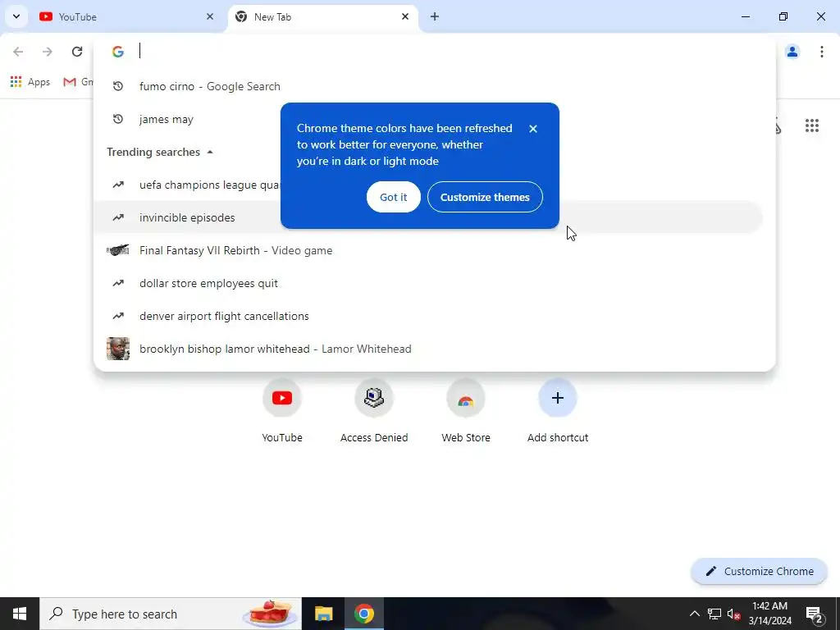Viewport: 840px width, 630px height.
Task: Open a new tab with plus button
Action: [435, 16]
